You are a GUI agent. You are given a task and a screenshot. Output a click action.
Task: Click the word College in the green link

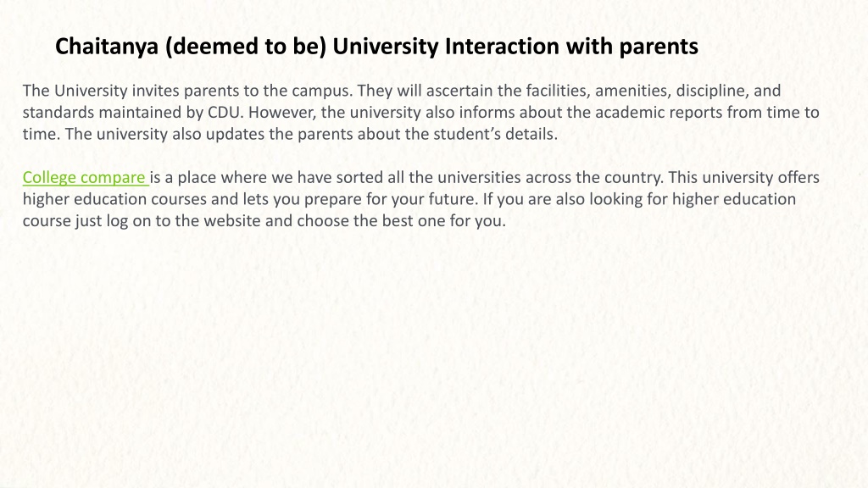[x=49, y=178]
